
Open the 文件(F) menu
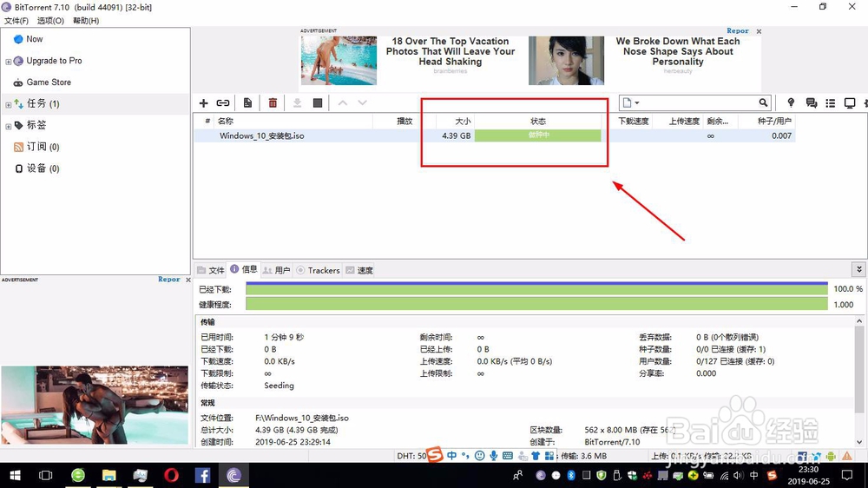point(16,21)
